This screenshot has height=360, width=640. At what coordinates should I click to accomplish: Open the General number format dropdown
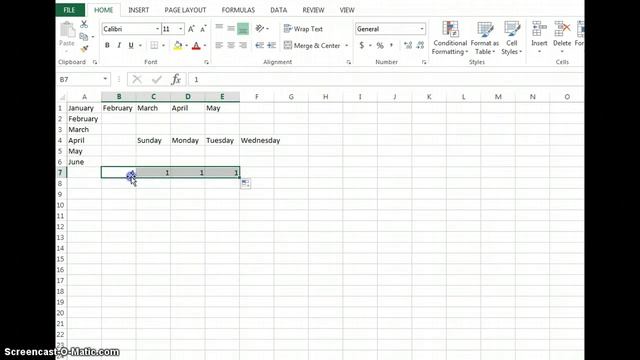click(x=422, y=29)
